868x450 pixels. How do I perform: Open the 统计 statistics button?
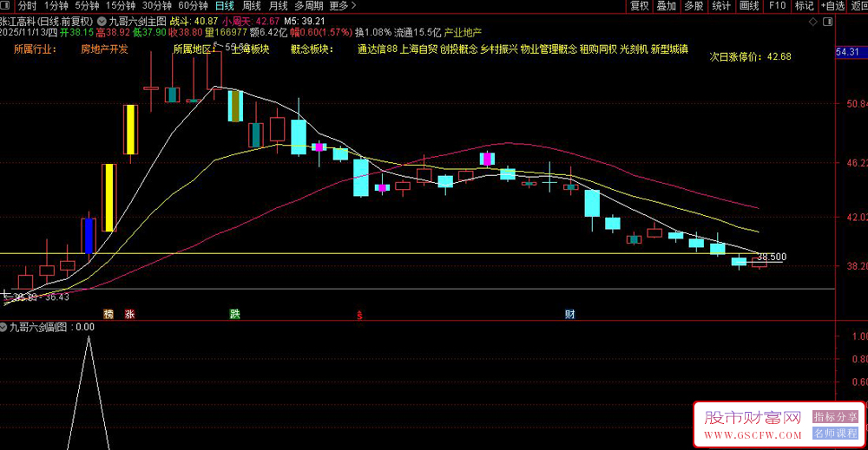720,5
